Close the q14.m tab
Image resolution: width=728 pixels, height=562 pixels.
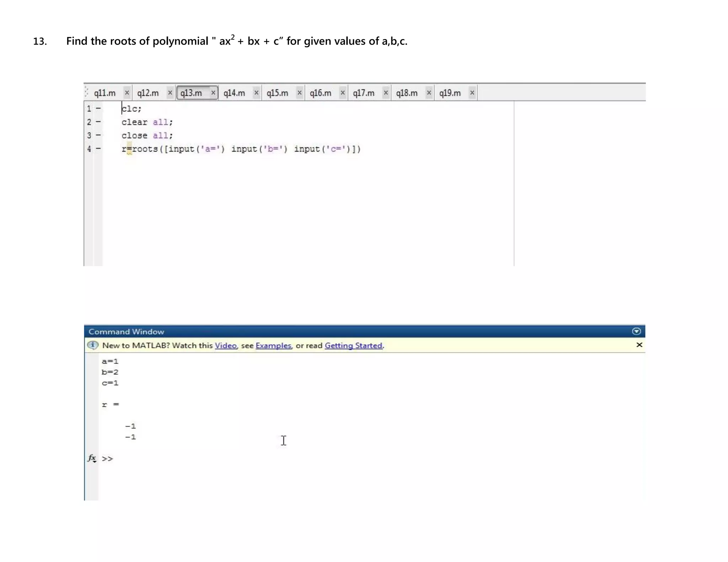tap(256, 93)
